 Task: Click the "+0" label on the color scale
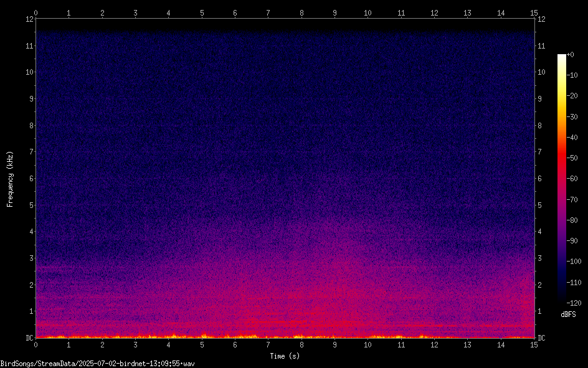(570, 55)
